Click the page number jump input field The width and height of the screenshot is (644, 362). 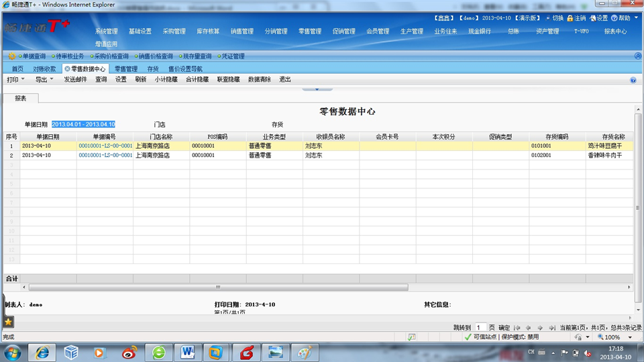click(x=480, y=328)
